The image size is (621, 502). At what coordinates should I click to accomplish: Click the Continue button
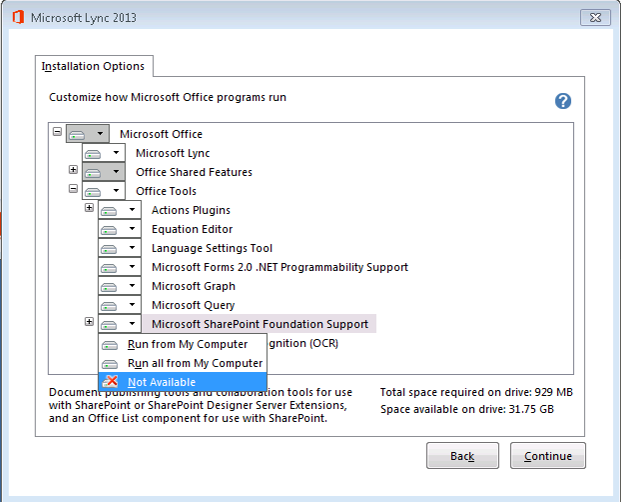point(548,456)
